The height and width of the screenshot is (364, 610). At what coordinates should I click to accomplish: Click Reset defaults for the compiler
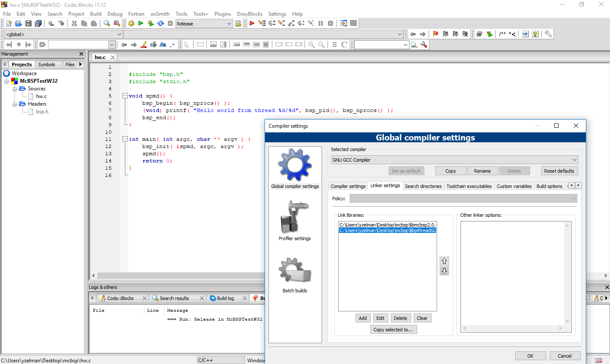559,171
